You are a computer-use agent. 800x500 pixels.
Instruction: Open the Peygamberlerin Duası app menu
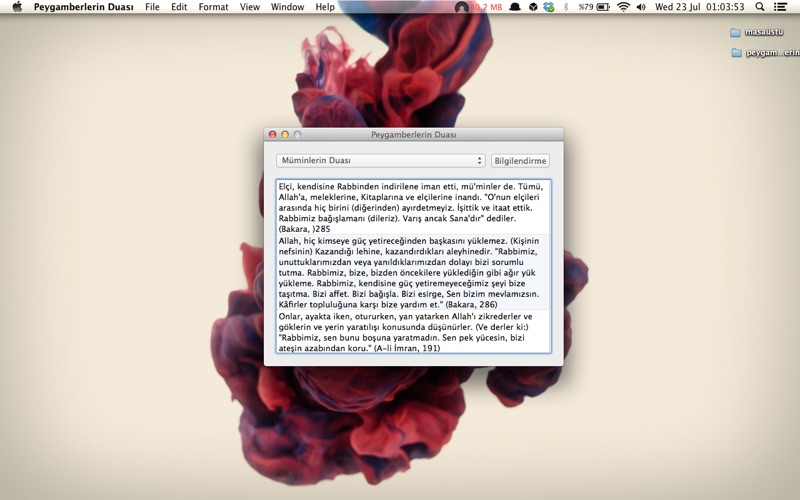coord(84,7)
